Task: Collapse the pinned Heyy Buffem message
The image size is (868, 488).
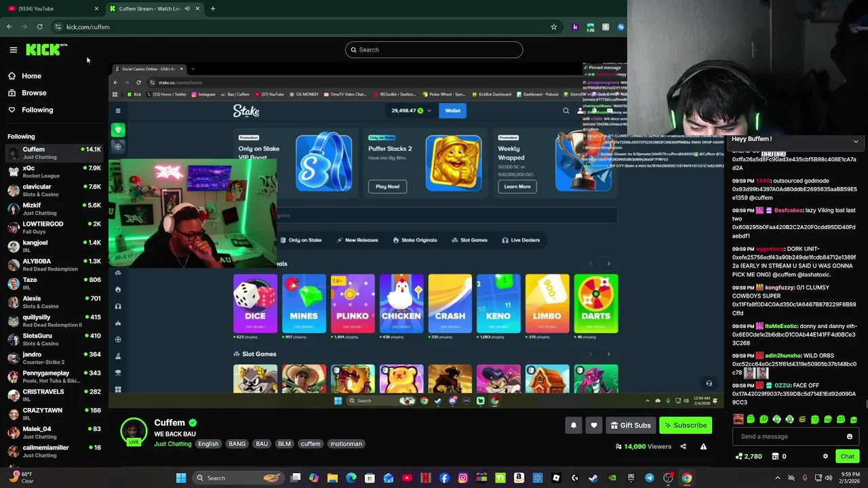Action: click(x=856, y=142)
